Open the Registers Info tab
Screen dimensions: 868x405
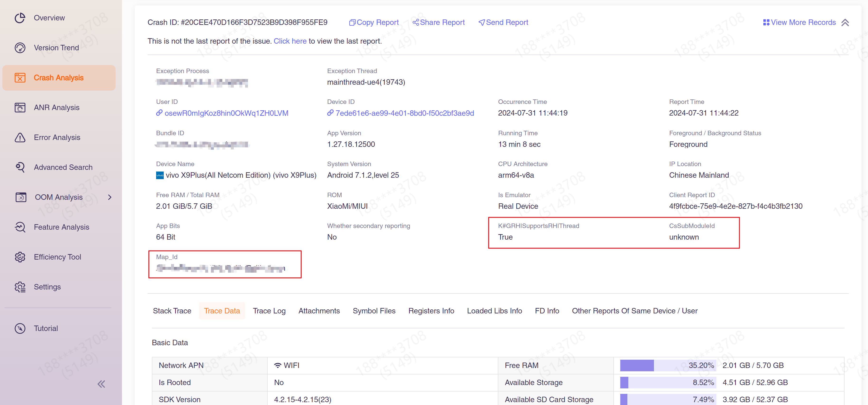(x=431, y=311)
